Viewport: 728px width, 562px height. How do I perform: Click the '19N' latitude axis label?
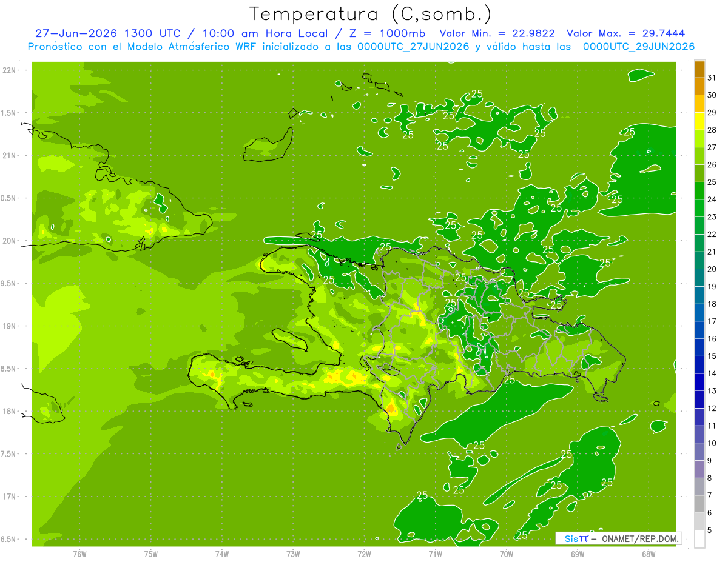pos(10,326)
